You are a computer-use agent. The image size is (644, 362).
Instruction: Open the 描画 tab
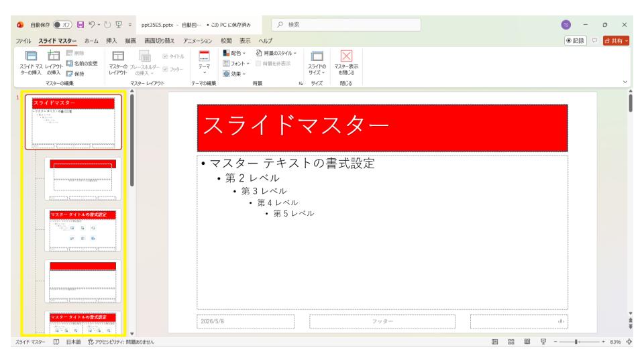click(x=131, y=41)
